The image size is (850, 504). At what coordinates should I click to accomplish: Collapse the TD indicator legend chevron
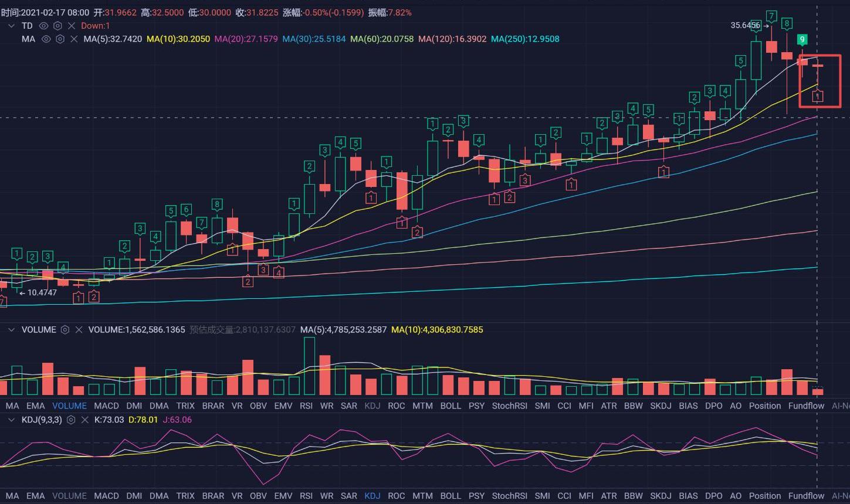[11, 26]
